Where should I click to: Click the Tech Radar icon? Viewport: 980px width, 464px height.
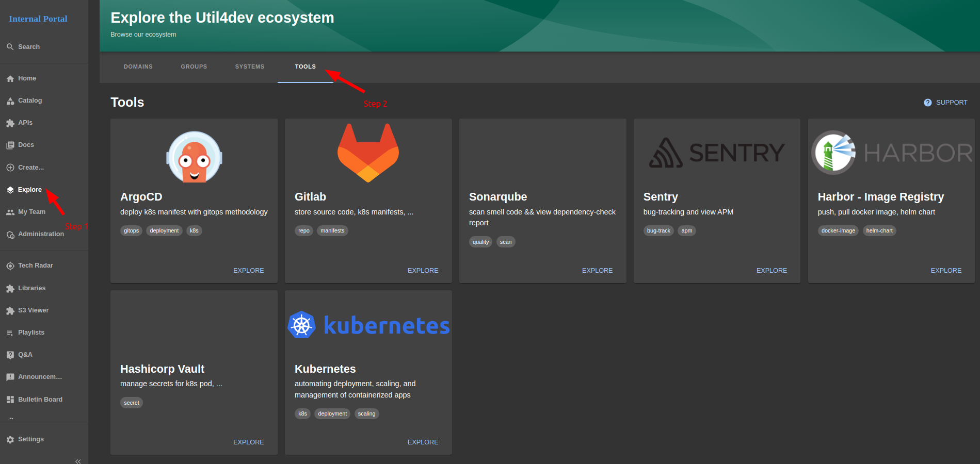tap(10, 266)
